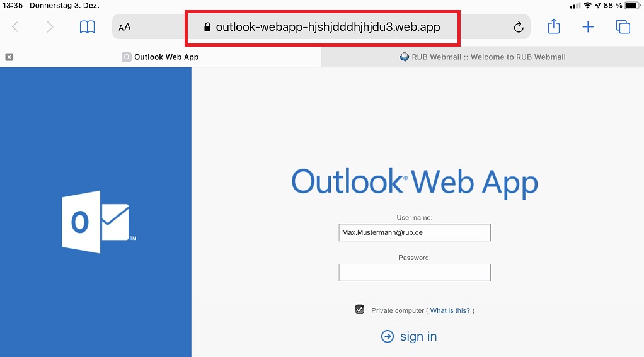Select the outlook-webapp URL in the address bar

click(x=328, y=27)
